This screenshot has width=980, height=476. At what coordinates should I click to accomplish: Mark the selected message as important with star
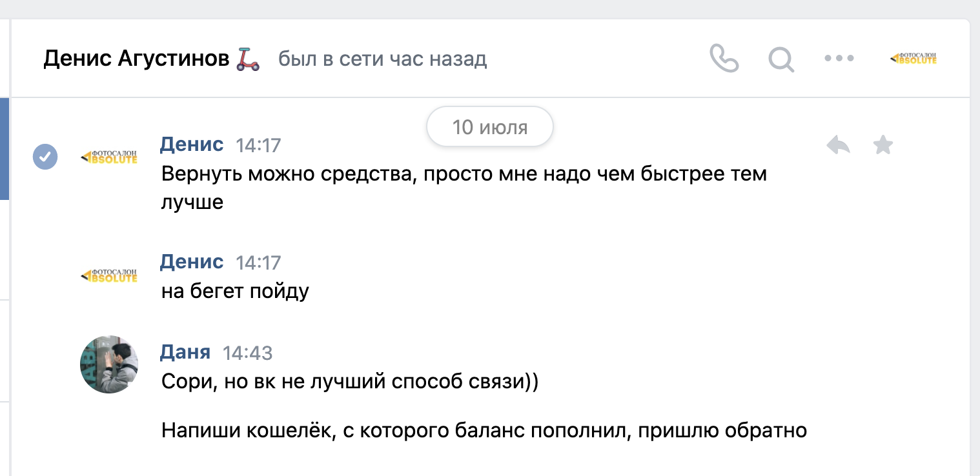pos(883,146)
